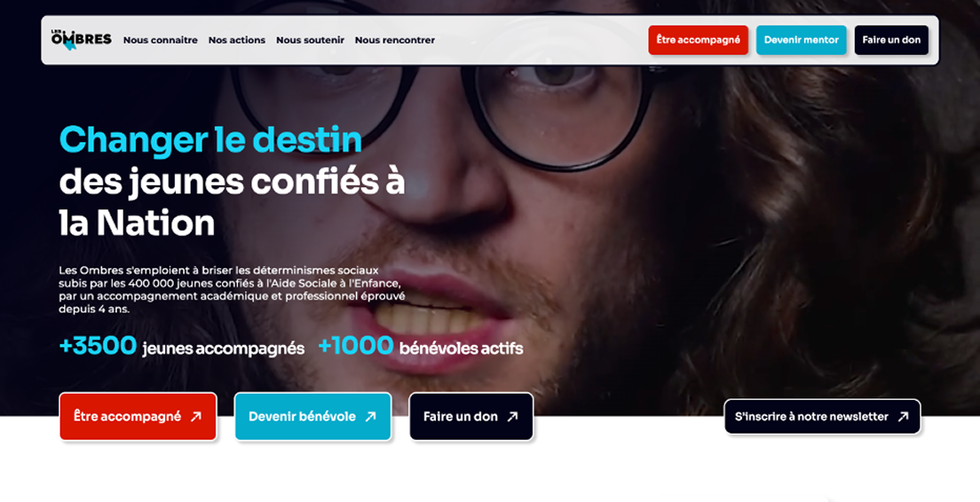Click the navbar red Être accompagné button
The image size is (980, 502).
tap(698, 40)
